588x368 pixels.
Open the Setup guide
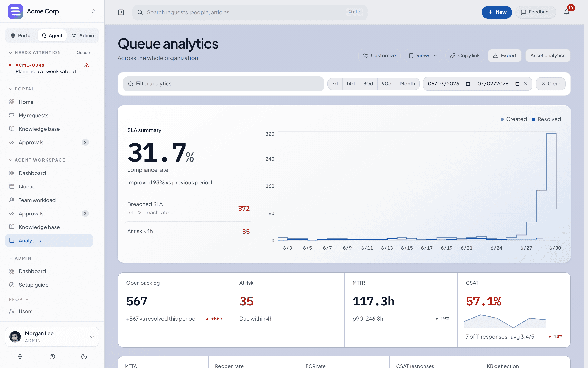[x=49, y=285]
